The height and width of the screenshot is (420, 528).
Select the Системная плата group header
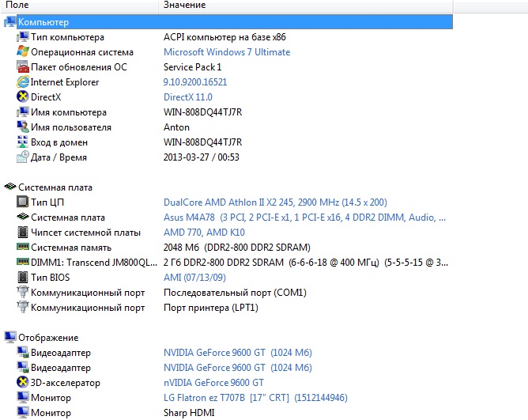pyautogui.click(x=55, y=187)
